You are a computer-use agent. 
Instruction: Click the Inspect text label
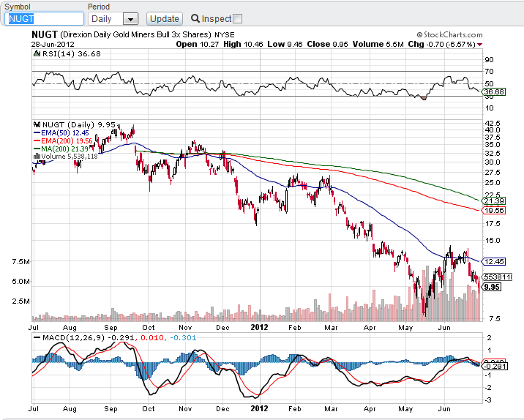216,19
